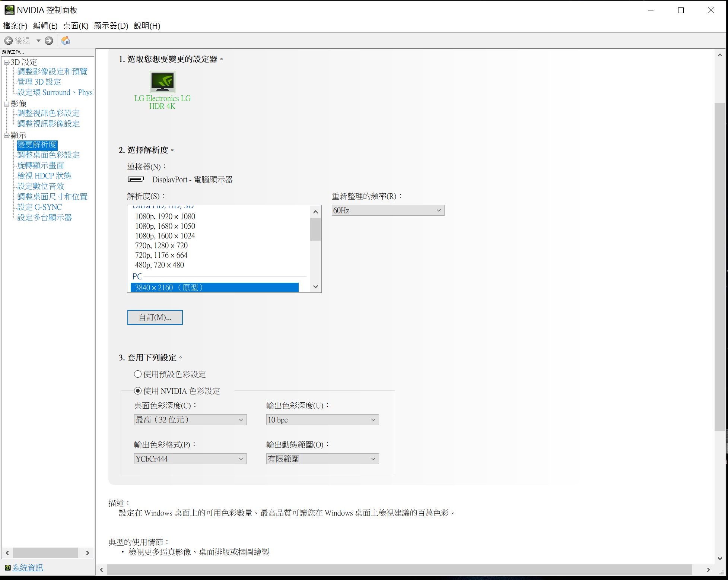Open 設定 G-SYNC in the tree
728x580 pixels.
(x=39, y=207)
